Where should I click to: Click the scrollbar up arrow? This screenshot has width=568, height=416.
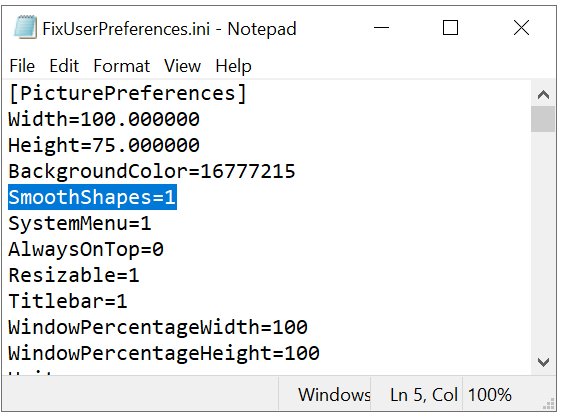pyautogui.click(x=543, y=95)
